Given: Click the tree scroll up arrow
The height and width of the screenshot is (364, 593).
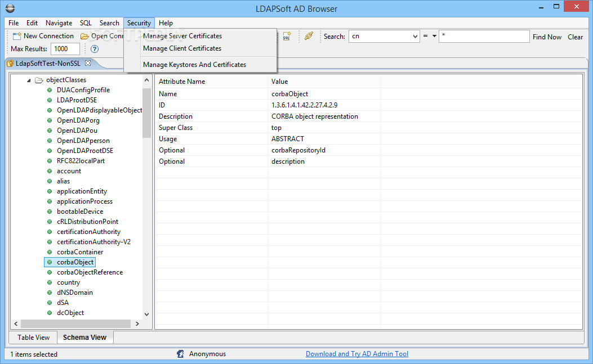Looking at the screenshot, I should 147,80.
